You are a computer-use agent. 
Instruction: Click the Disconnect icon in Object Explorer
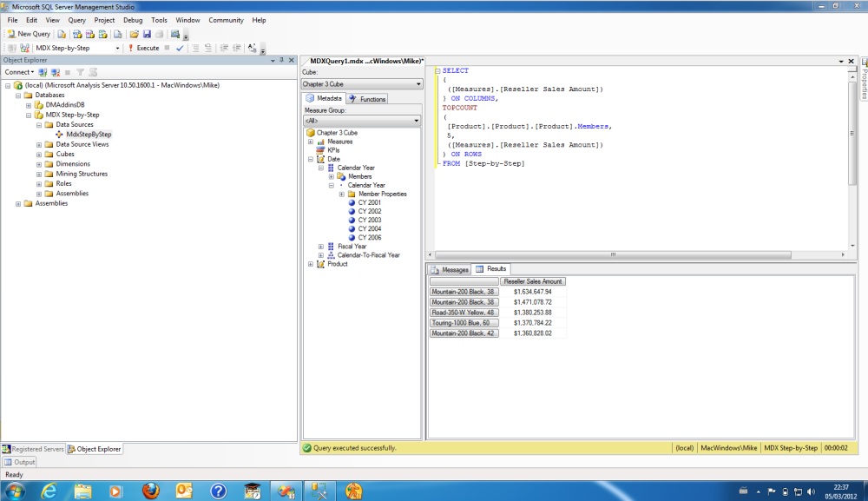56,72
